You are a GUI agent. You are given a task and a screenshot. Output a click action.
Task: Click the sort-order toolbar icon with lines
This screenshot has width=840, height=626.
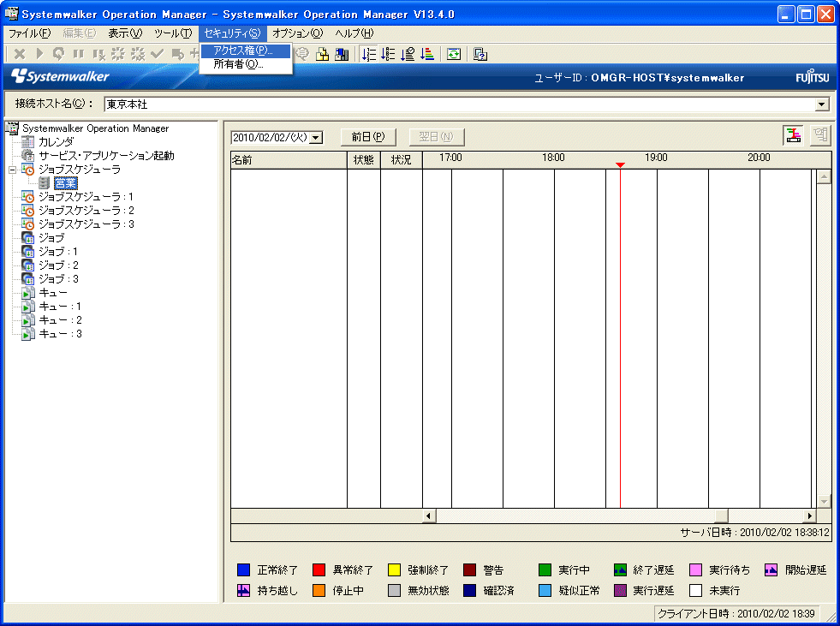(368, 54)
